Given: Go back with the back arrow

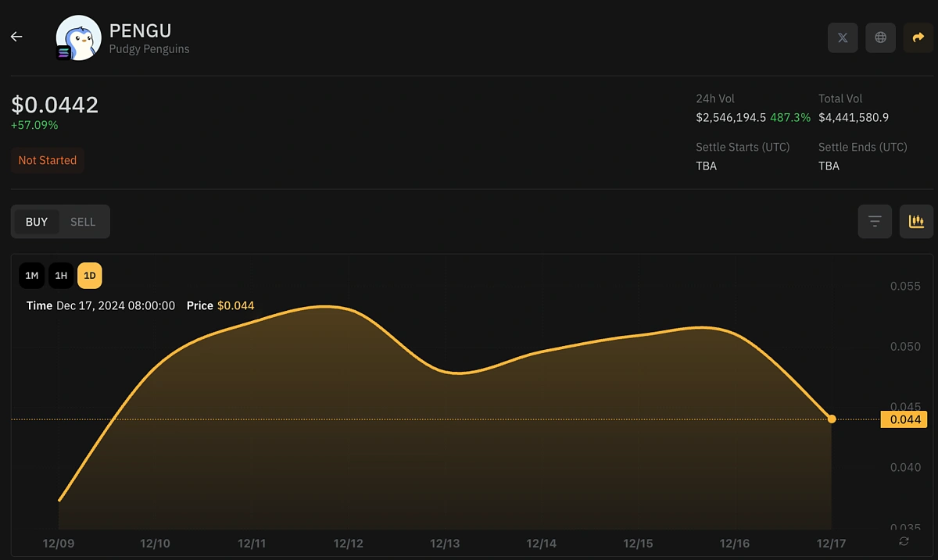Looking at the screenshot, I should click(16, 36).
